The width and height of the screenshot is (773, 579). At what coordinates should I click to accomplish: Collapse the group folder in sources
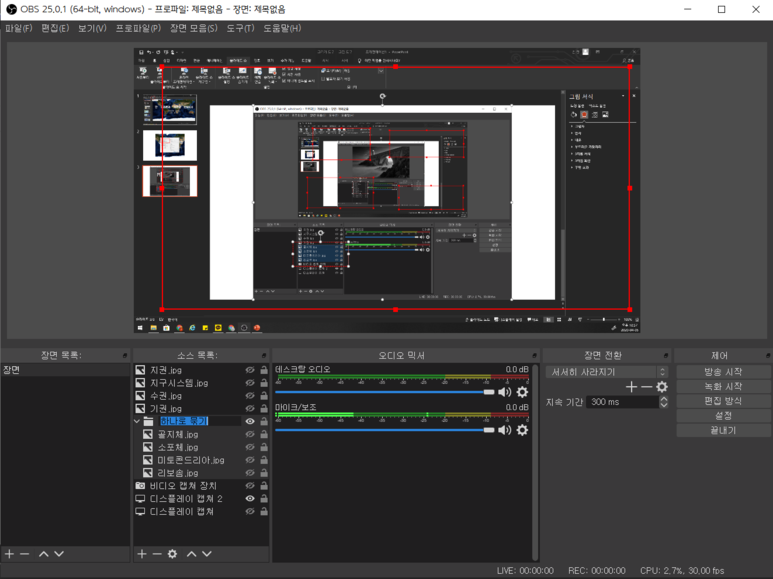[137, 421]
